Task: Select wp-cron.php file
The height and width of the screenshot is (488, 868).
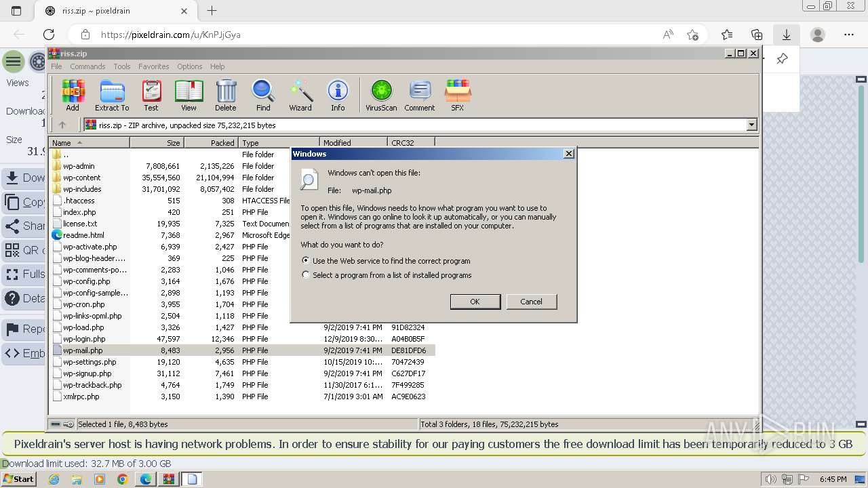Action: point(83,304)
